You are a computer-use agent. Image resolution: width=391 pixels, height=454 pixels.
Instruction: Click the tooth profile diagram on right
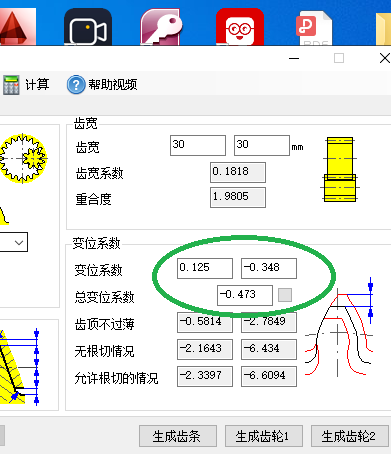[338, 327]
